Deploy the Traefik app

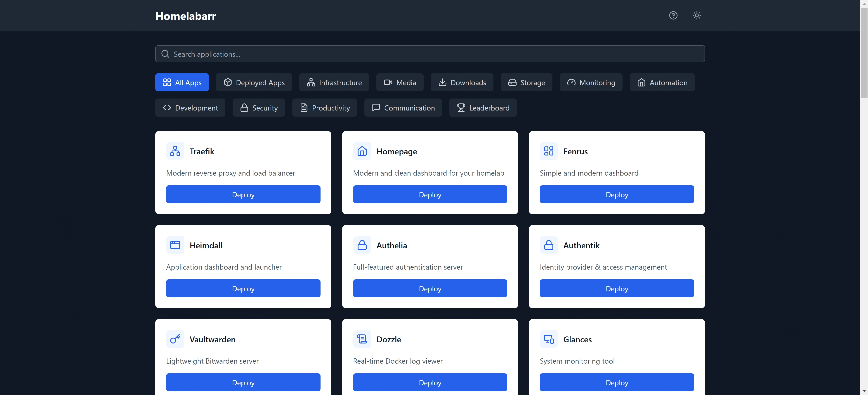pos(243,194)
